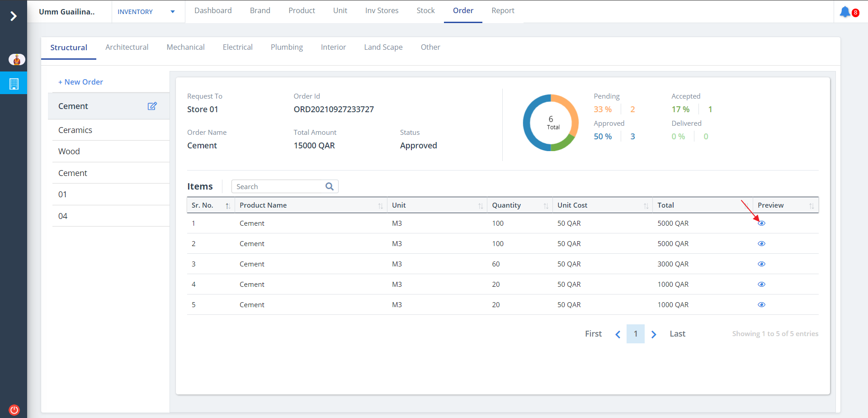Switch to the Architectural tab
This screenshot has width=868, height=418.
point(127,47)
